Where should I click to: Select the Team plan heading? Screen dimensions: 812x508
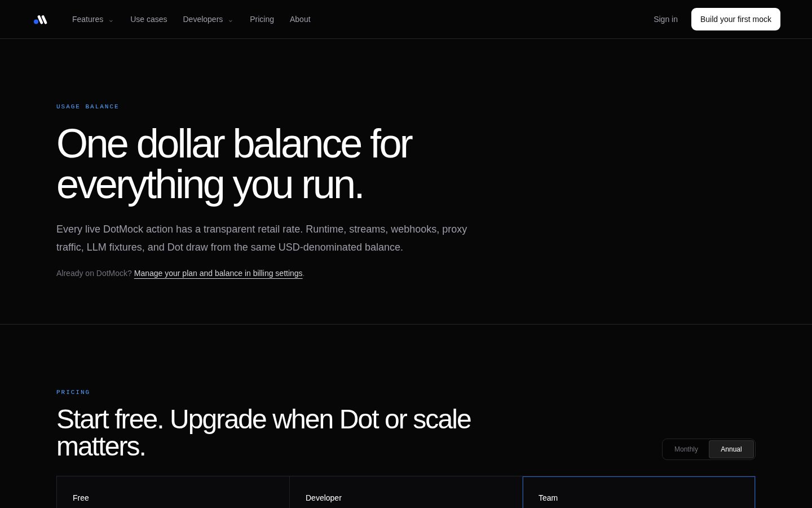(x=548, y=498)
